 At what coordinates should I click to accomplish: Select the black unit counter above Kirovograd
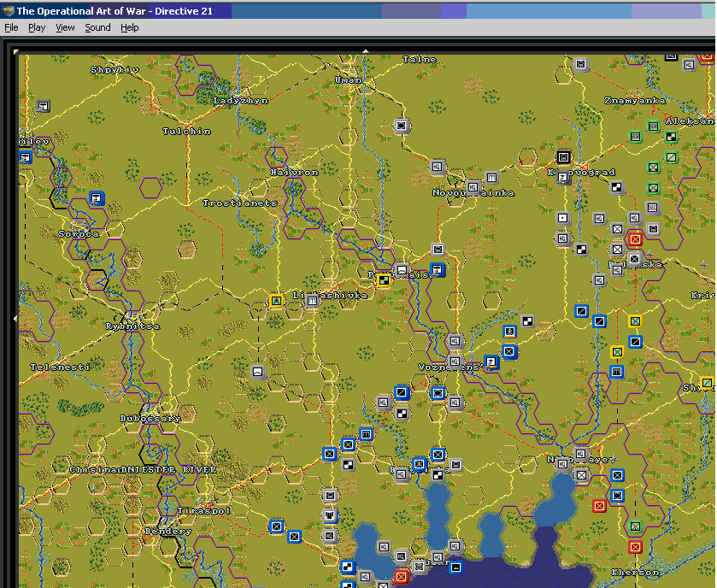(x=563, y=157)
